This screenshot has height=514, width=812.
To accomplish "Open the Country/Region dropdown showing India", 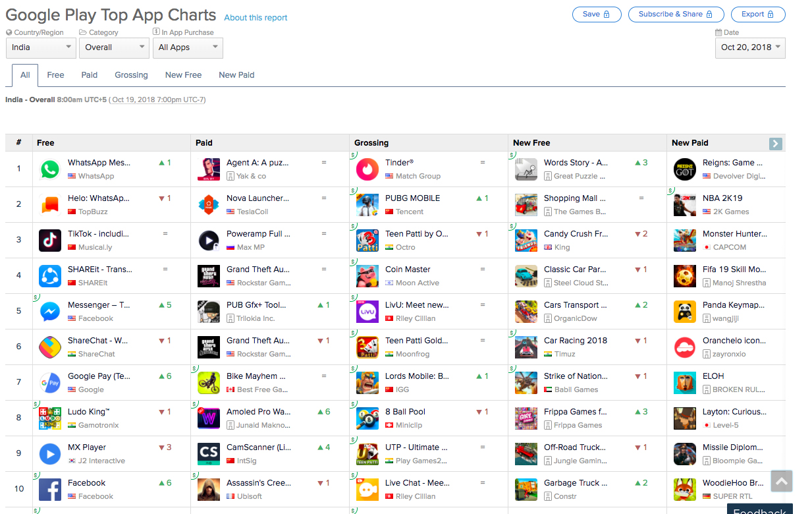I will [x=41, y=47].
